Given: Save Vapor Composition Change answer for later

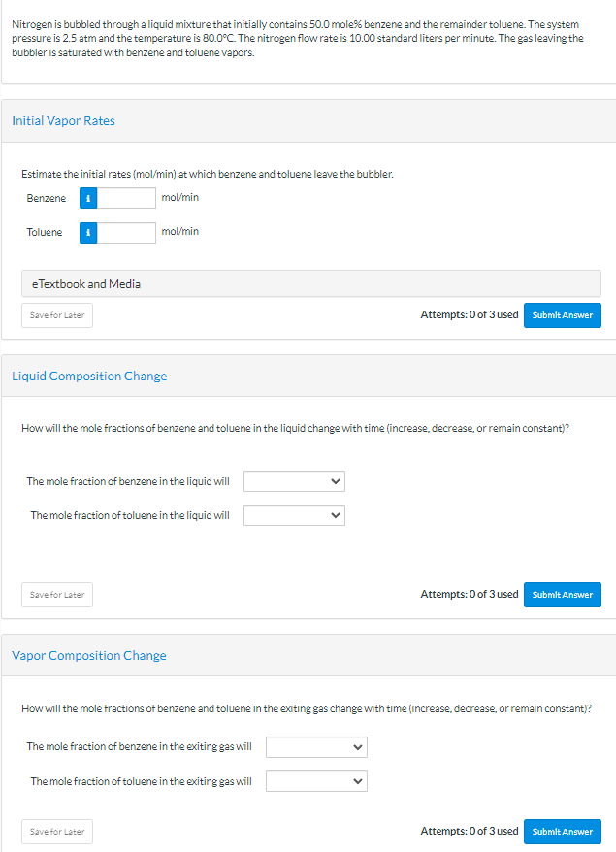Looking at the screenshot, I should 57,832.
